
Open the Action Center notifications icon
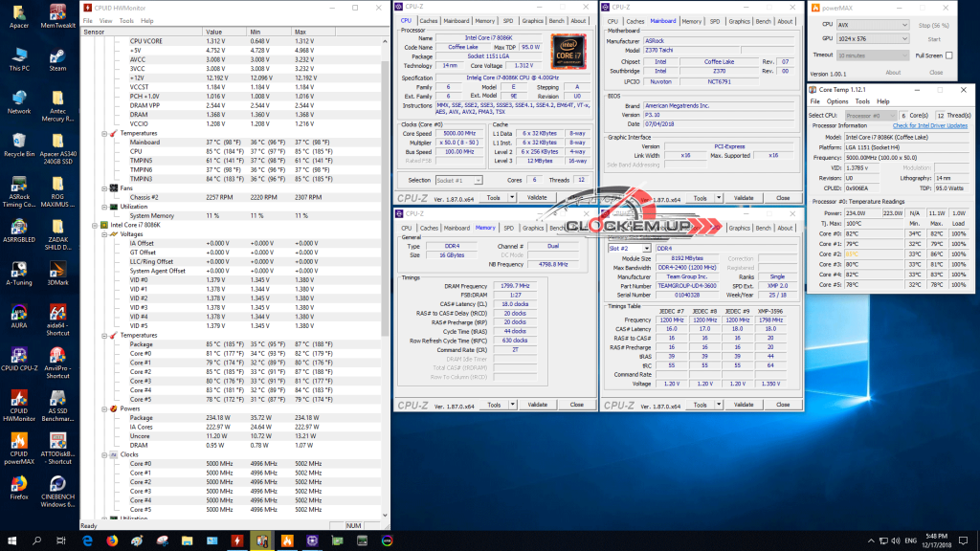tap(963, 541)
